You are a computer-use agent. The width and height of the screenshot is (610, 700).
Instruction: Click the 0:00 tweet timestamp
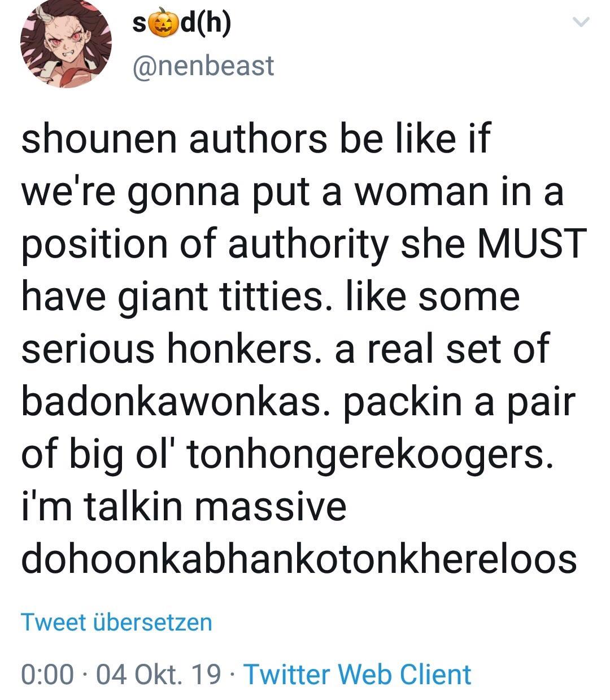pos(47,674)
